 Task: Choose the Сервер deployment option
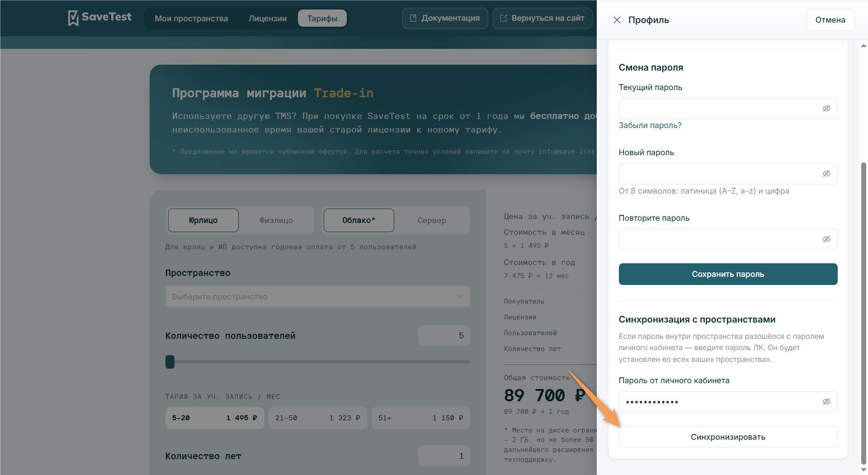coord(432,220)
